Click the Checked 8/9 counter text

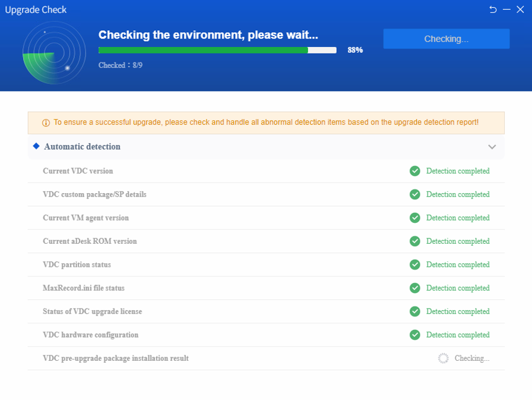(x=121, y=65)
